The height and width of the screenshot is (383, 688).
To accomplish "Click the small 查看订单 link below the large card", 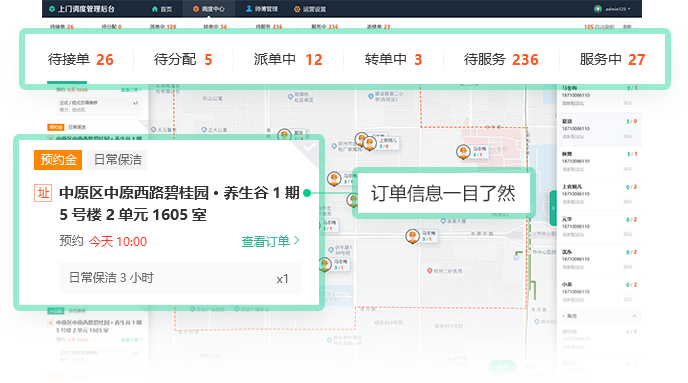I will coord(131,340).
